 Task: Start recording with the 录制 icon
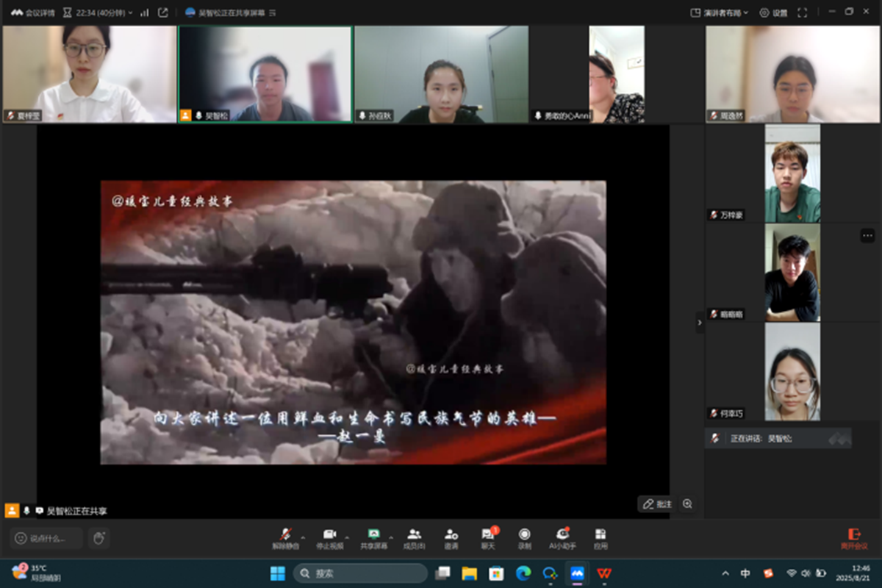pos(524,539)
